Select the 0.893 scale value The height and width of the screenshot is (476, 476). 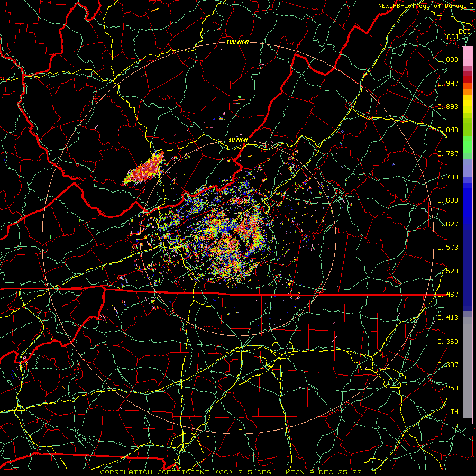448,106
